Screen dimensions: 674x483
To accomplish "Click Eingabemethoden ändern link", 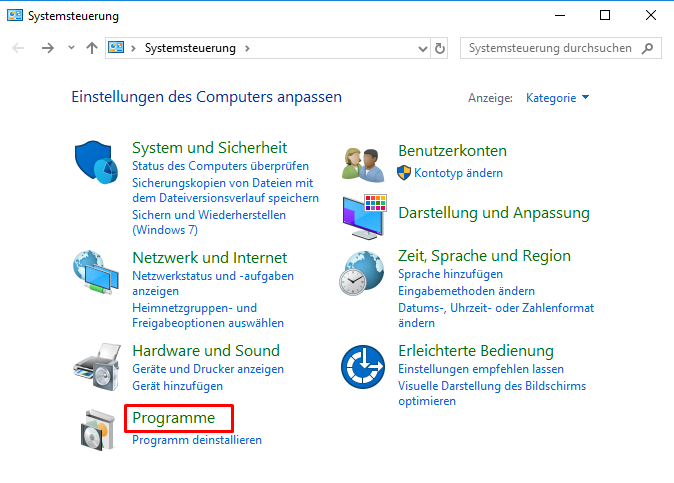I will pyautogui.click(x=466, y=291).
